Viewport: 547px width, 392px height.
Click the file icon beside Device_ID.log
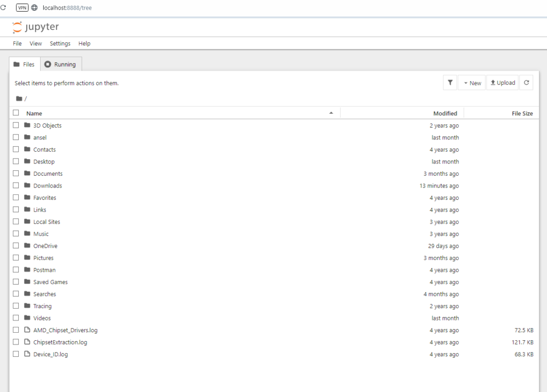27,354
